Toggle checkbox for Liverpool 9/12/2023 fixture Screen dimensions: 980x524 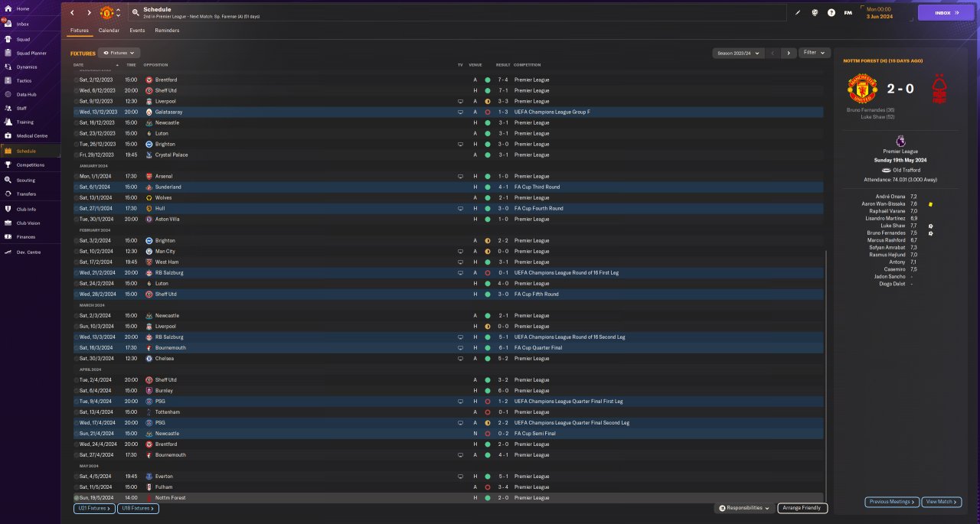[x=77, y=101]
